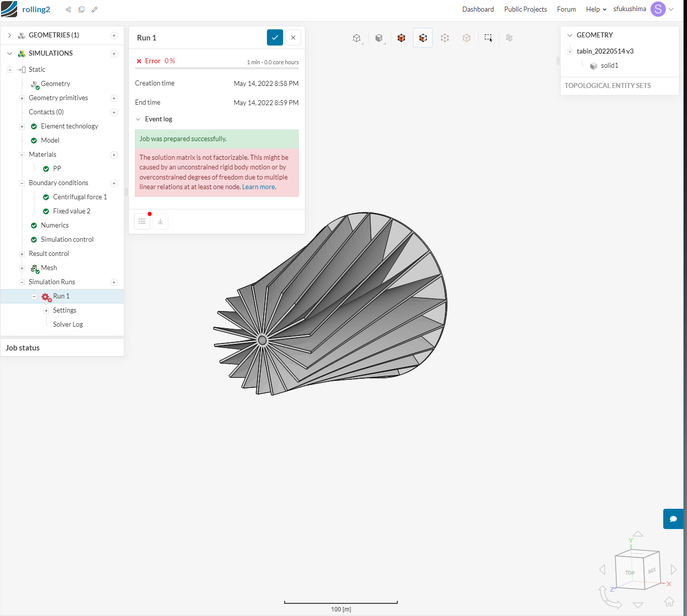The image size is (687, 616).
Task: Click the share icon next to rolling2
Action: (x=68, y=10)
